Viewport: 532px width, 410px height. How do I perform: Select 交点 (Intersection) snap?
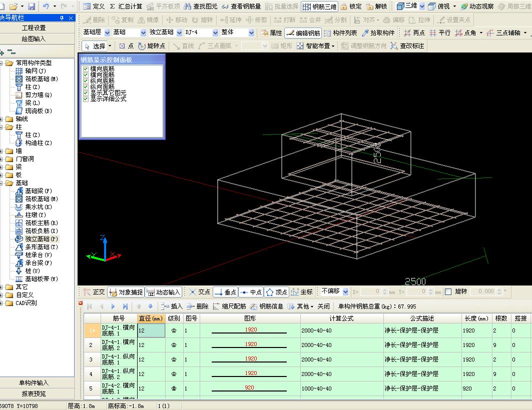tap(200, 292)
